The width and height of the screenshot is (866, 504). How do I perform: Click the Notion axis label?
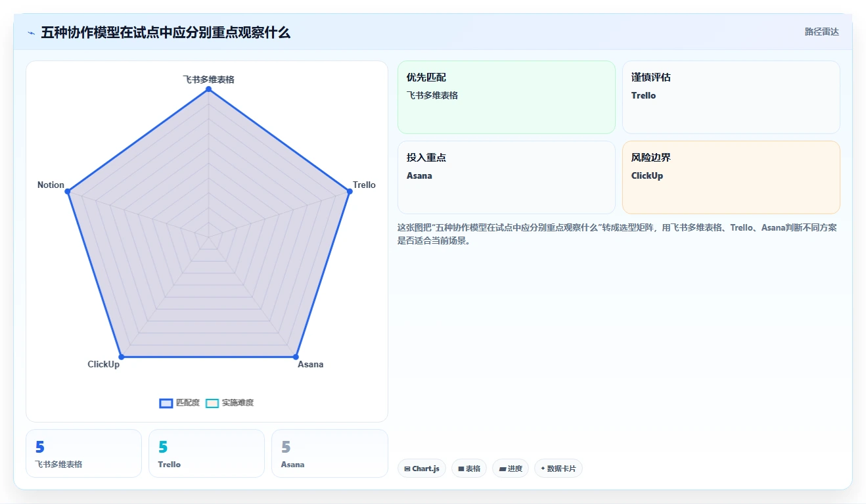pos(51,185)
